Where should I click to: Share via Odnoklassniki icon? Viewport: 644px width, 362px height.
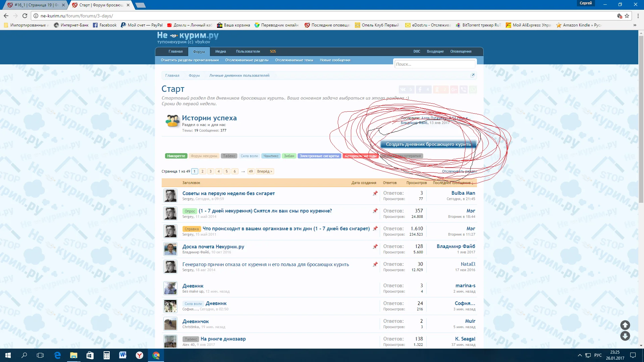440,89
